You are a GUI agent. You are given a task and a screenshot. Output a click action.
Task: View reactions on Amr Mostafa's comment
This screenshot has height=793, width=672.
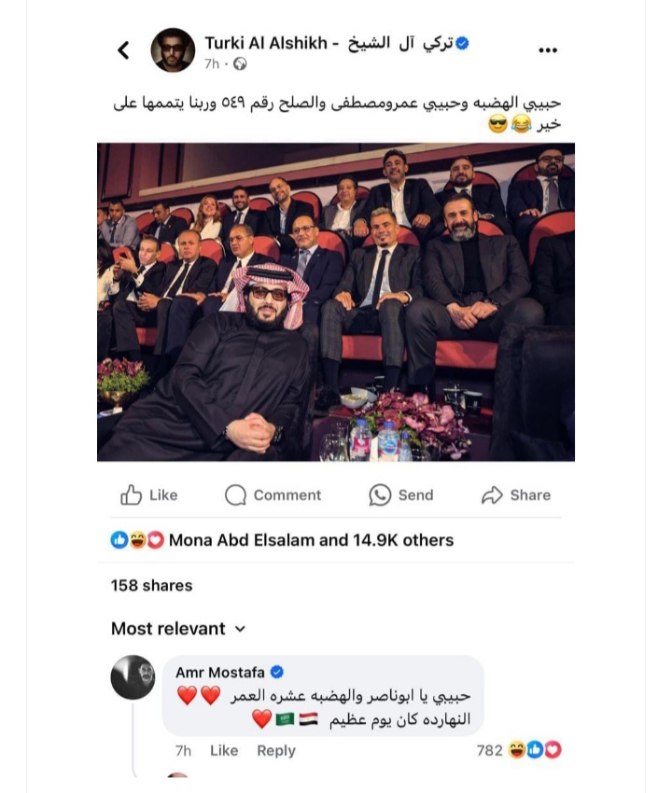point(519,749)
